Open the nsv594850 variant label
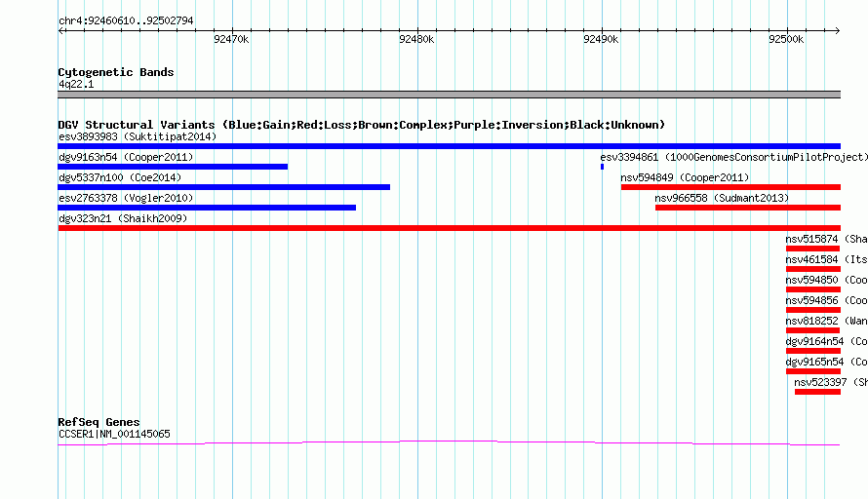Image resolution: width=868 pixels, height=499 pixels. tap(826, 280)
